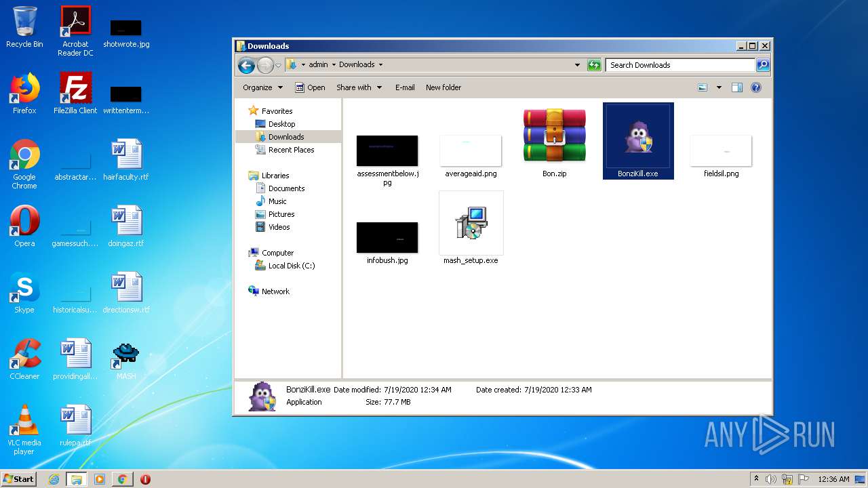This screenshot has height=488, width=868.
Task: Select Desktop under Favorites
Action: [281, 124]
